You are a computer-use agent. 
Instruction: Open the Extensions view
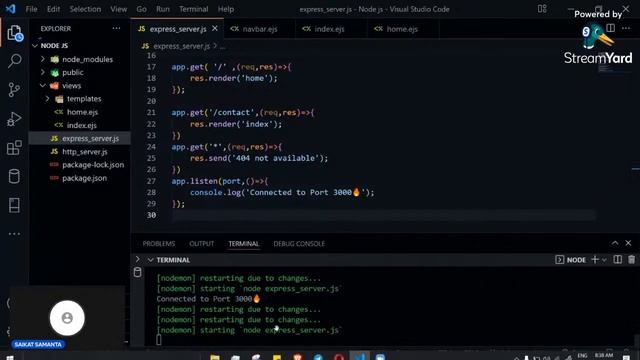point(14,148)
